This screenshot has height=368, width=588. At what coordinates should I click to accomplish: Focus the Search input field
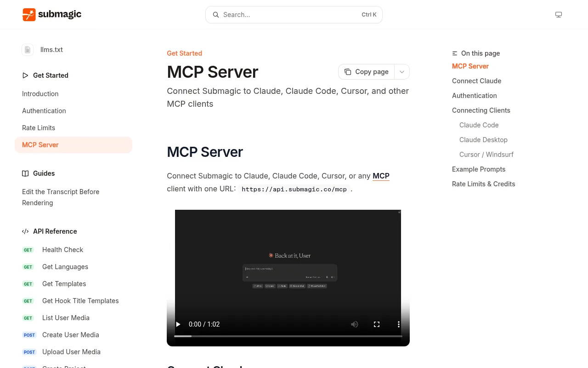click(x=294, y=15)
